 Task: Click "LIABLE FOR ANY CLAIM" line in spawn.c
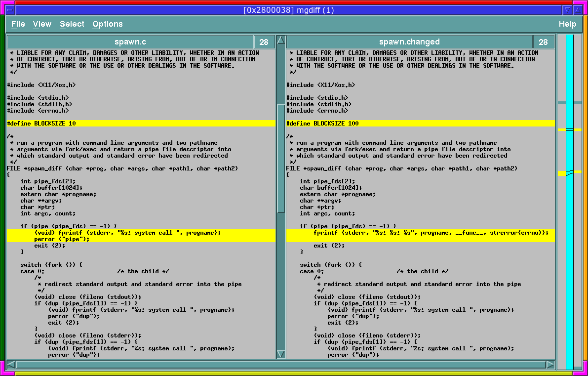(134, 53)
